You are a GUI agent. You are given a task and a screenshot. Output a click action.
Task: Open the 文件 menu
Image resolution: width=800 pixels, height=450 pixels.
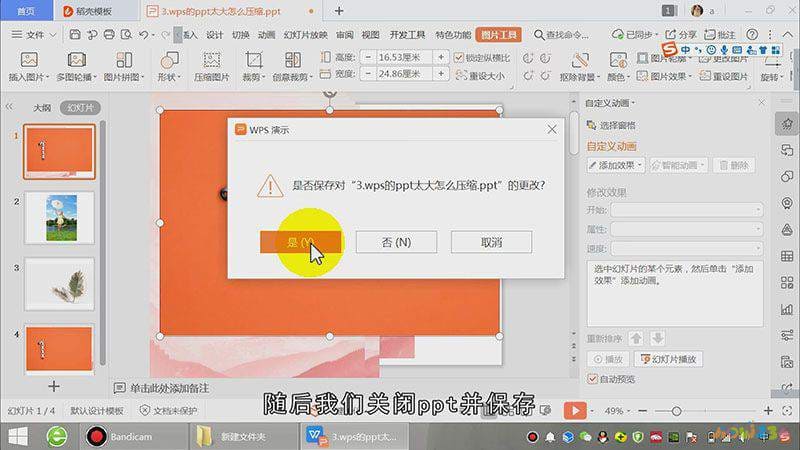click(34, 35)
